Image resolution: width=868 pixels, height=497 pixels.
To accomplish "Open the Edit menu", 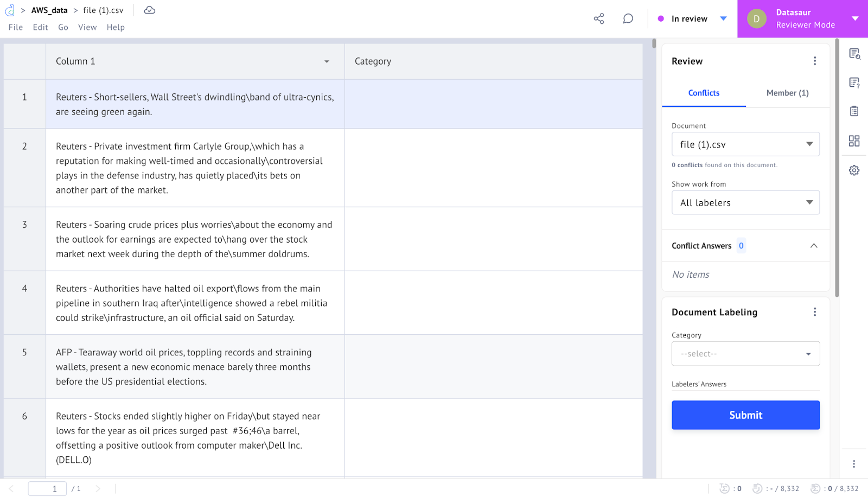I will [x=40, y=27].
